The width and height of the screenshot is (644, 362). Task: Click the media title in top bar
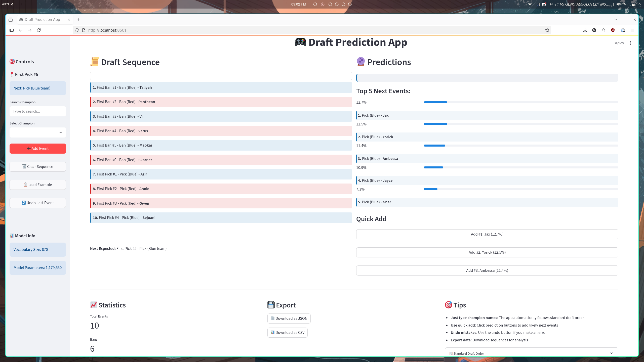point(582,4)
